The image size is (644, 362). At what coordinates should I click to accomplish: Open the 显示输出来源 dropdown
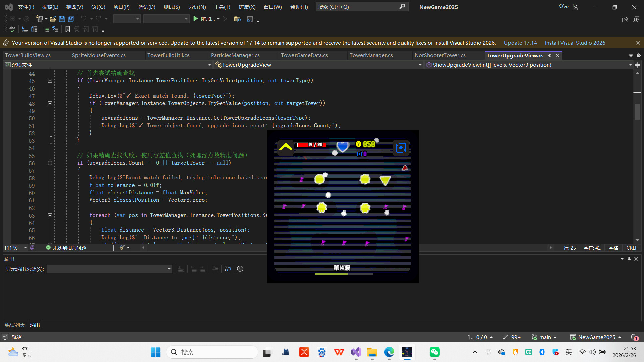click(169, 269)
